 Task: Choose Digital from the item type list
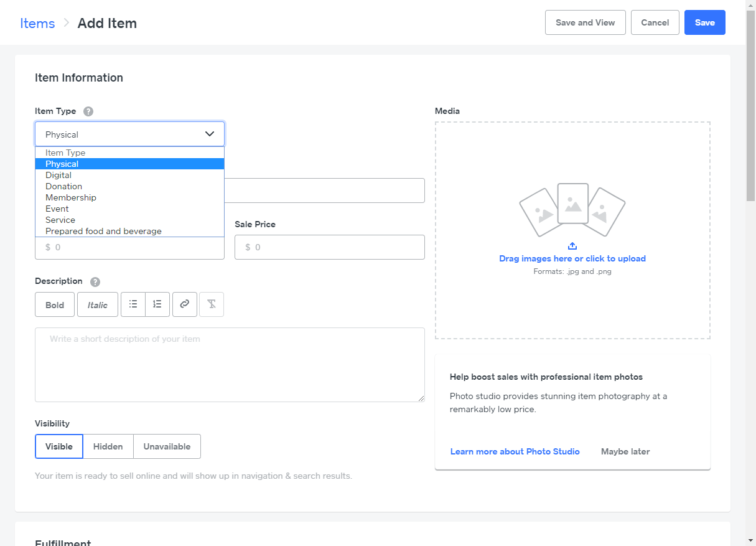click(x=58, y=175)
